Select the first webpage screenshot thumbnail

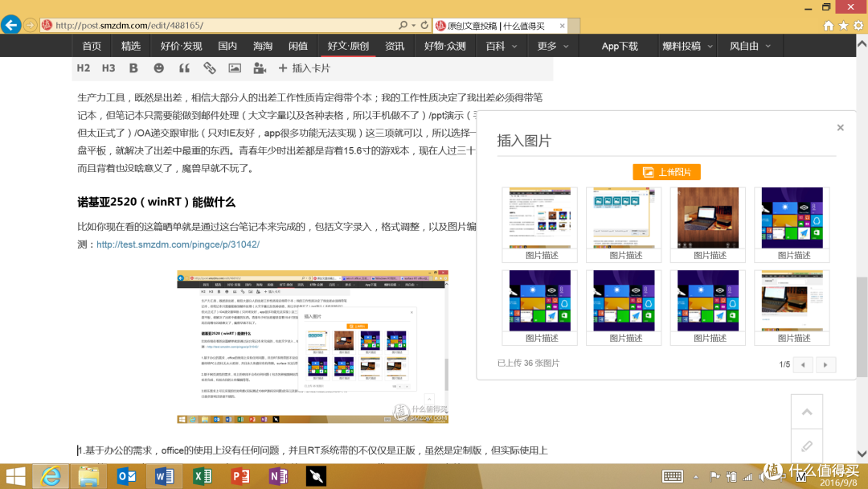point(540,218)
